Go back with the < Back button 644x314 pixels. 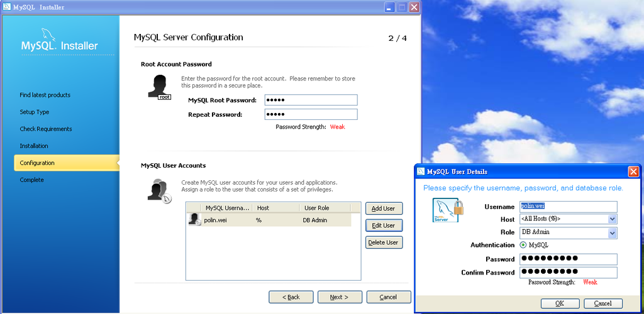tap(291, 297)
